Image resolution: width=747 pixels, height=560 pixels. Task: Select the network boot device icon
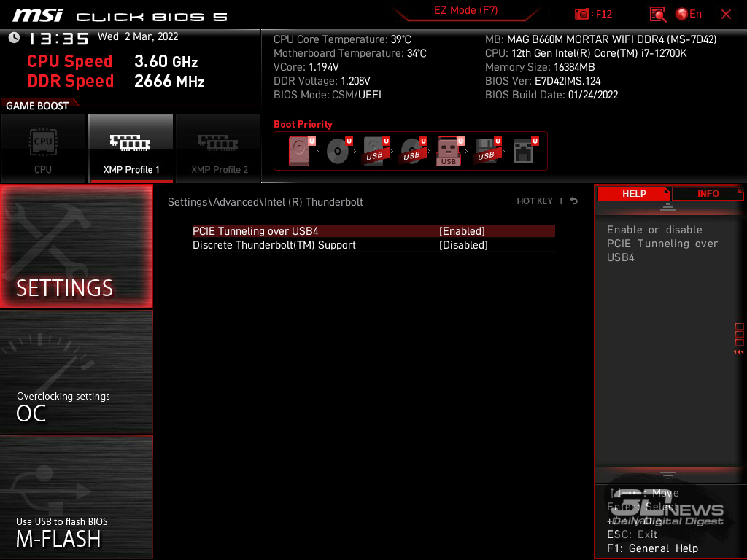click(x=525, y=151)
